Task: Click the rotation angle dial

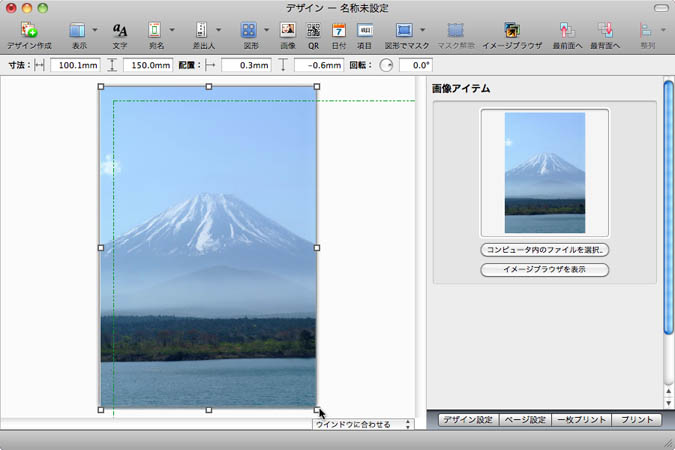Action: point(386,65)
